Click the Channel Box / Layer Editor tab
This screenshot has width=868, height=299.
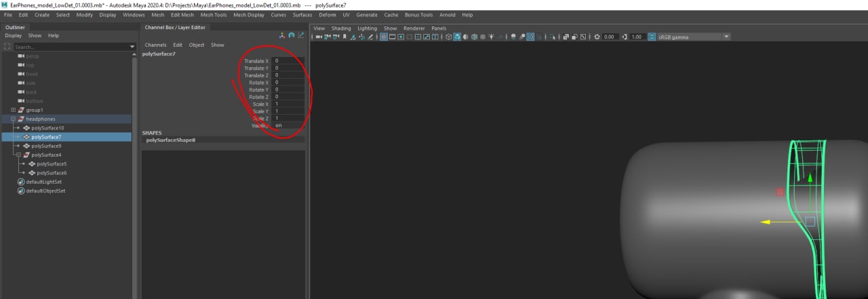point(175,27)
